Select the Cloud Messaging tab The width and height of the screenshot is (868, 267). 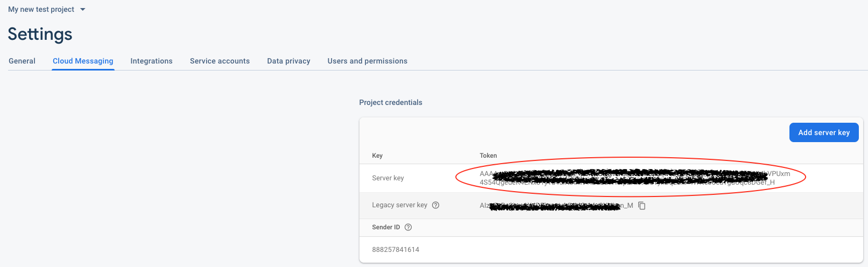pos(83,61)
